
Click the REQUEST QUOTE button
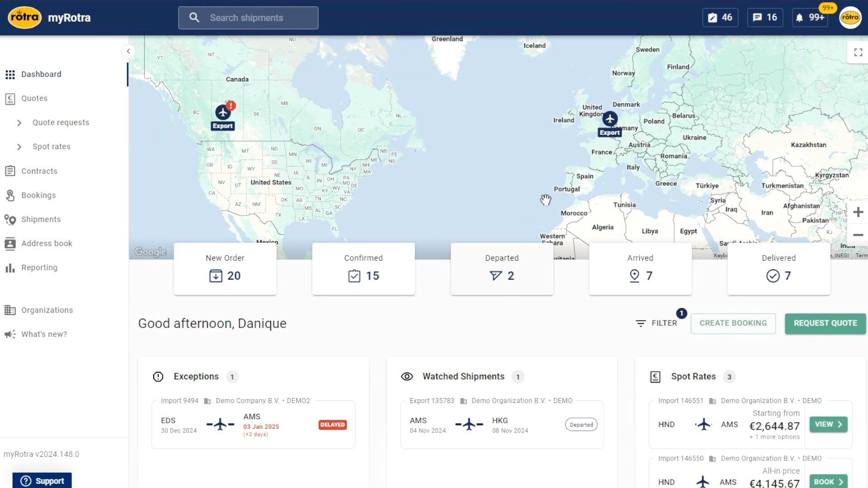point(825,323)
